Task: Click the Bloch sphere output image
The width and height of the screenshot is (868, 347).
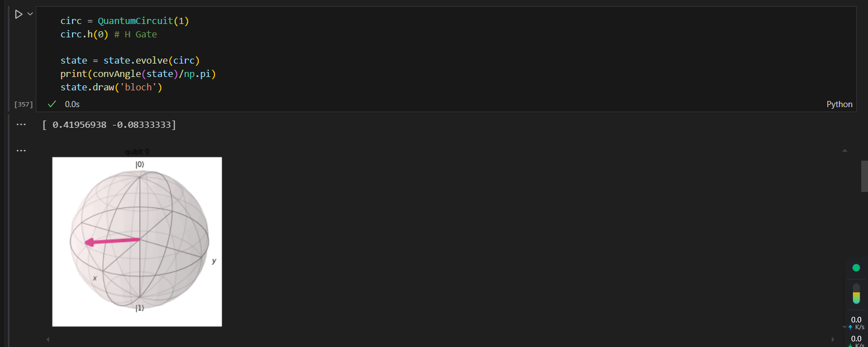Action: point(137,242)
